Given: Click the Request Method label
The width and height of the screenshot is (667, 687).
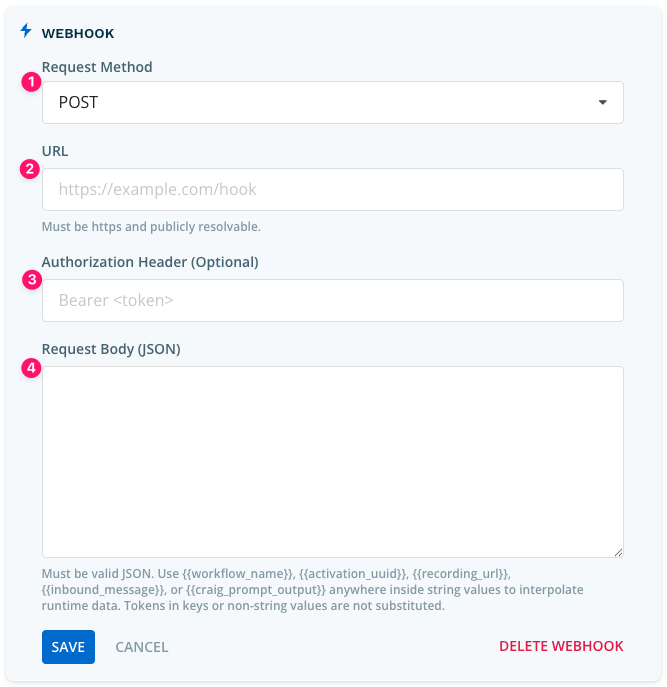Looking at the screenshot, I should pyautogui.click(x=97, y=67).
